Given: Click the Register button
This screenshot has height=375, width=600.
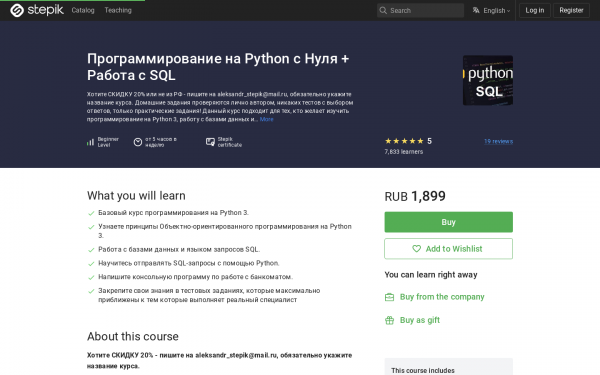Looking at the screenshot, I should coord(571,10).
